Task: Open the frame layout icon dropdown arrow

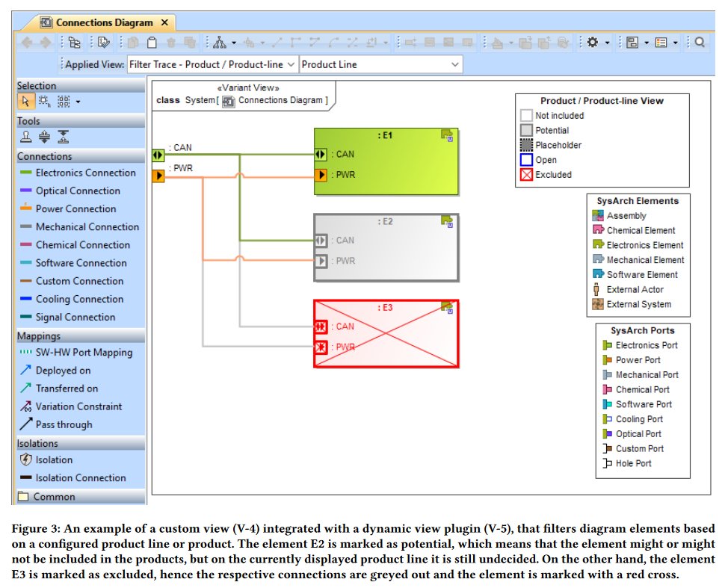Action: (647, 43)
